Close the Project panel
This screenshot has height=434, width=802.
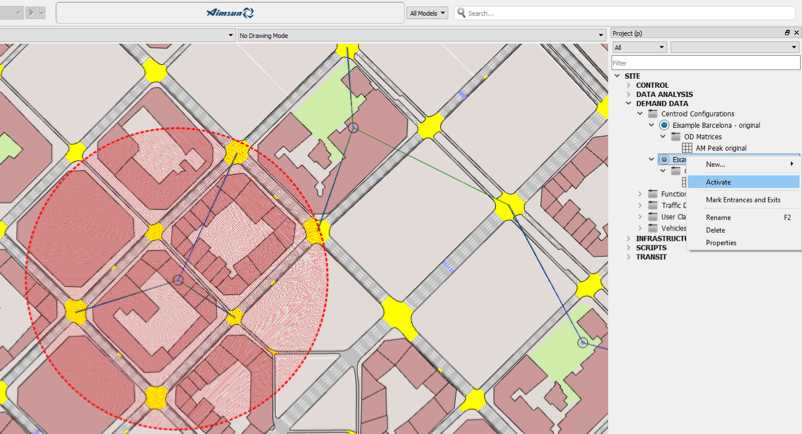point(796,33)
